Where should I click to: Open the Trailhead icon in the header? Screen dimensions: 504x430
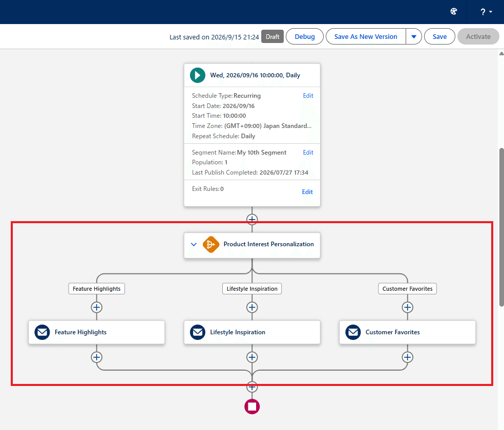(453, 12)
